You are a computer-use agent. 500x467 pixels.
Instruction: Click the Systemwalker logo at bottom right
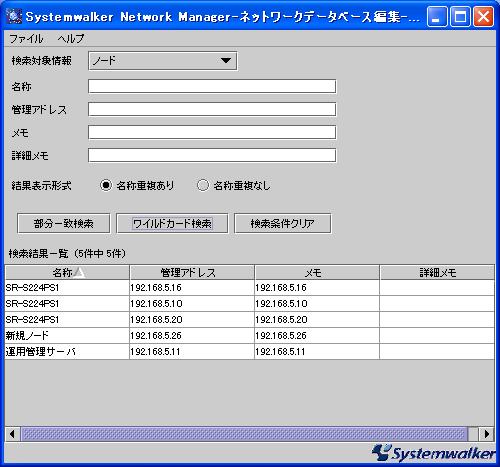click(x=433, y=453)
